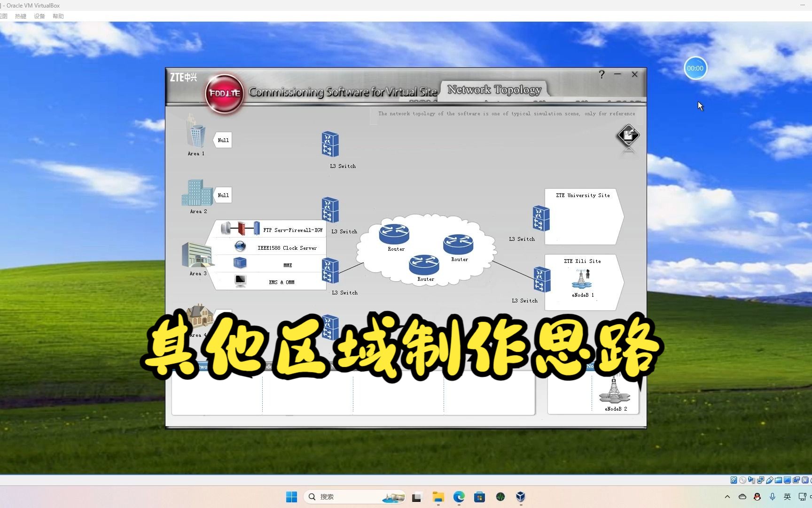Click the VirtualBox network adapter status icon
Image resolution: width=812 pixels, height=508 pixels.
click(760, 480)
